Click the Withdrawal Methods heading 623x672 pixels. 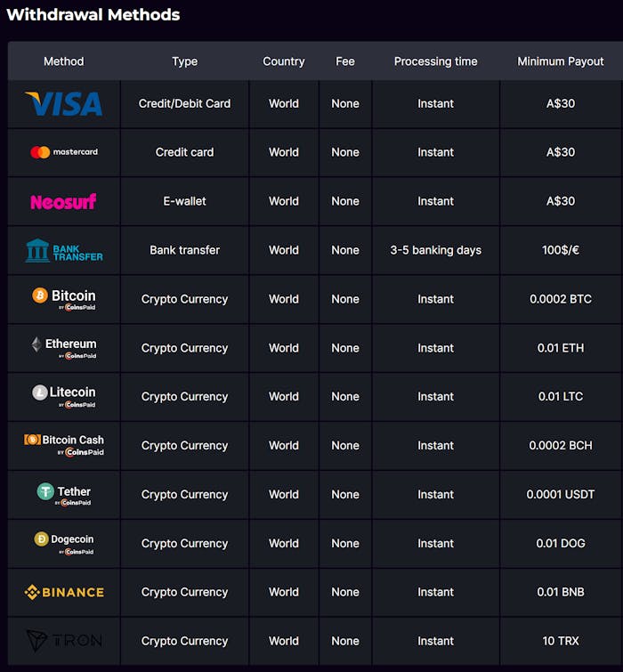click(x=93, y=14)
